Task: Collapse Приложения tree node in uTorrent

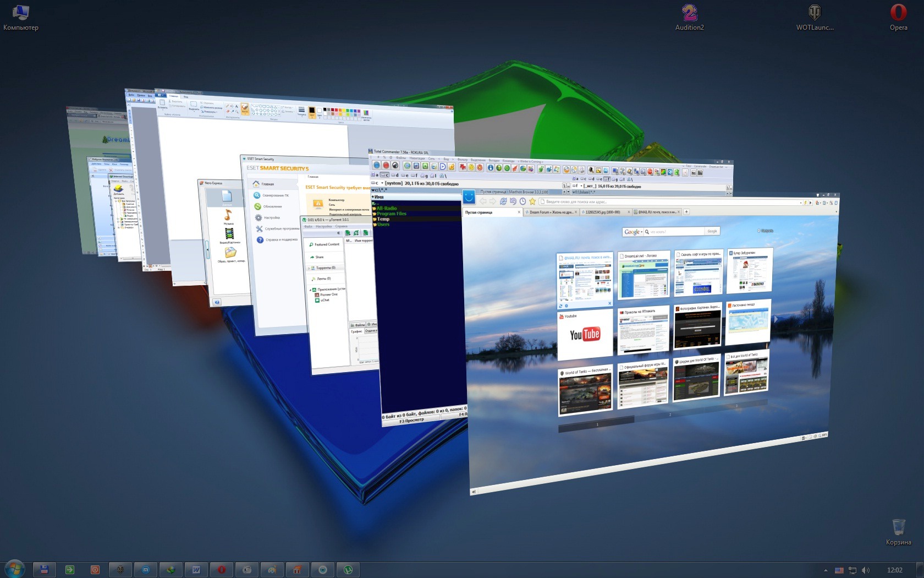Action: [310, 289]
